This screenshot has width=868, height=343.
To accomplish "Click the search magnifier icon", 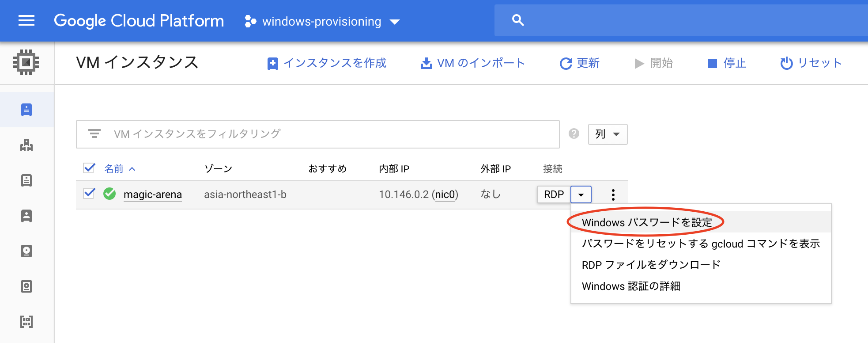I will click(518, 20).
